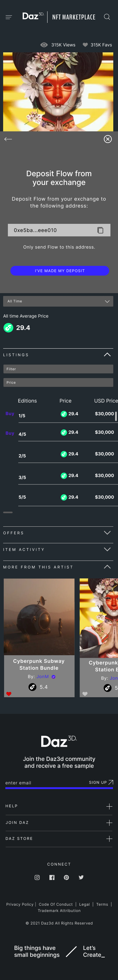Expand the Offers section
Viewport: 118px width, 980px height.
pos(58,533)
